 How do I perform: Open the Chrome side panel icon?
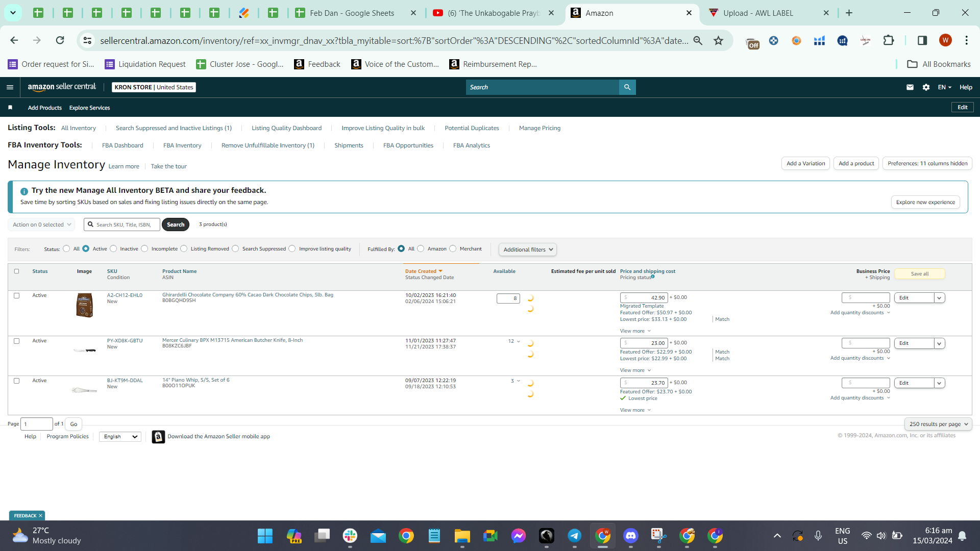[x=922, y=40]
